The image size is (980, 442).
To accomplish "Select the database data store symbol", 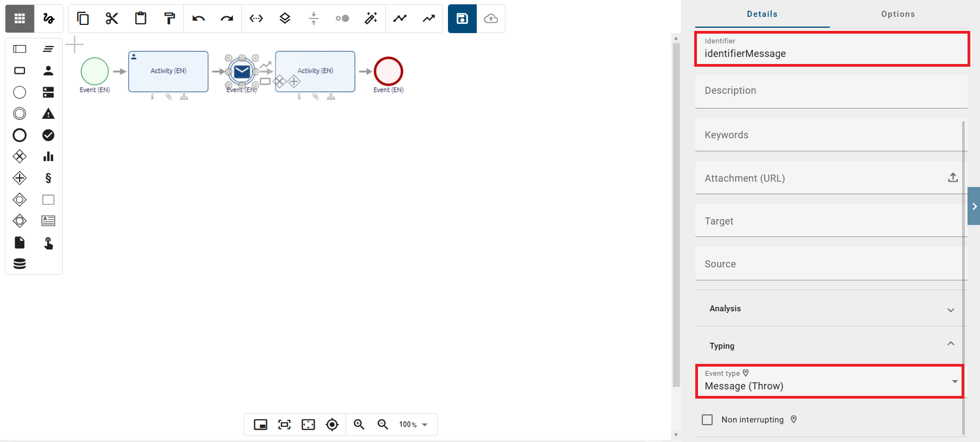I will pos(20,264).
